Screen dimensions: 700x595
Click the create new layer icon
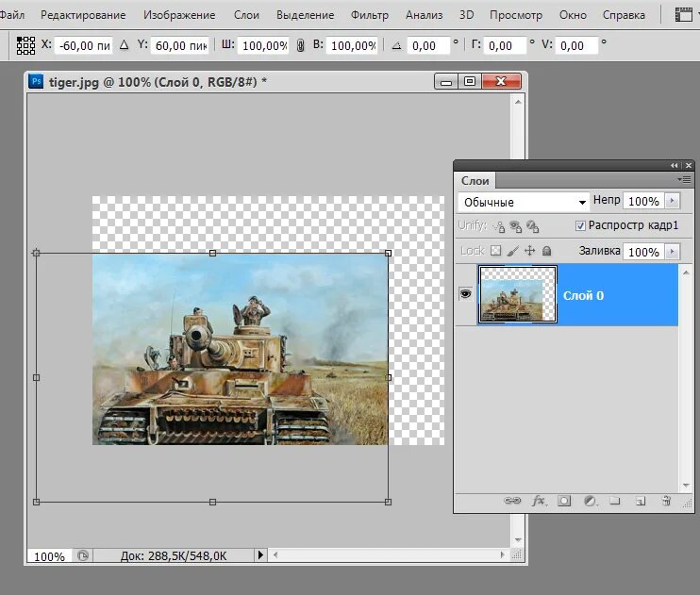[x=641, y=502]
